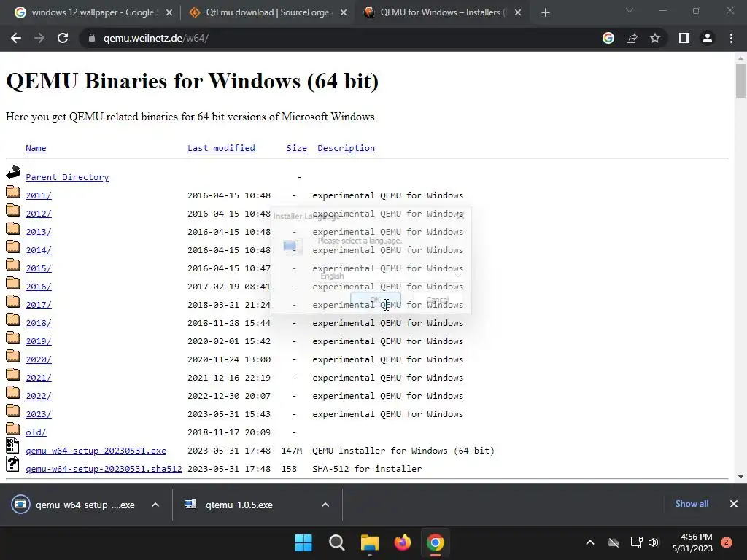This screenshot has width=747, height=560.
Task: Close the QtEmu SourceForge tab
Action: click(344, 13)
